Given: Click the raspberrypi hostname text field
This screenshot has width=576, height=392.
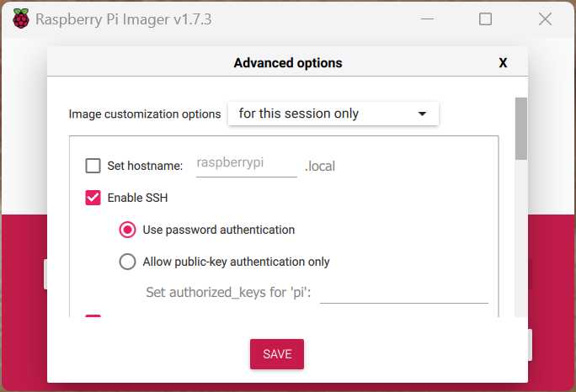Looking at the screenshot, I should [246, 164].
